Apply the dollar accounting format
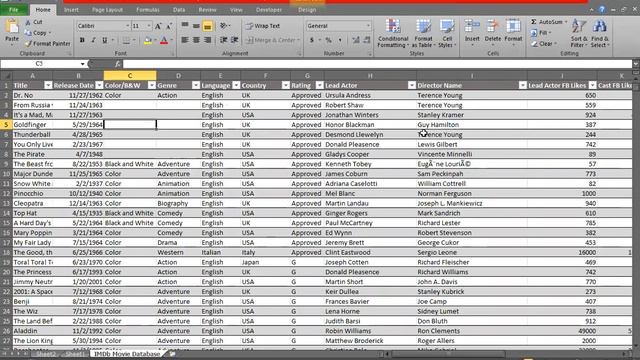Viewport: 640px width, 360px height. click(x=312, y=40)
